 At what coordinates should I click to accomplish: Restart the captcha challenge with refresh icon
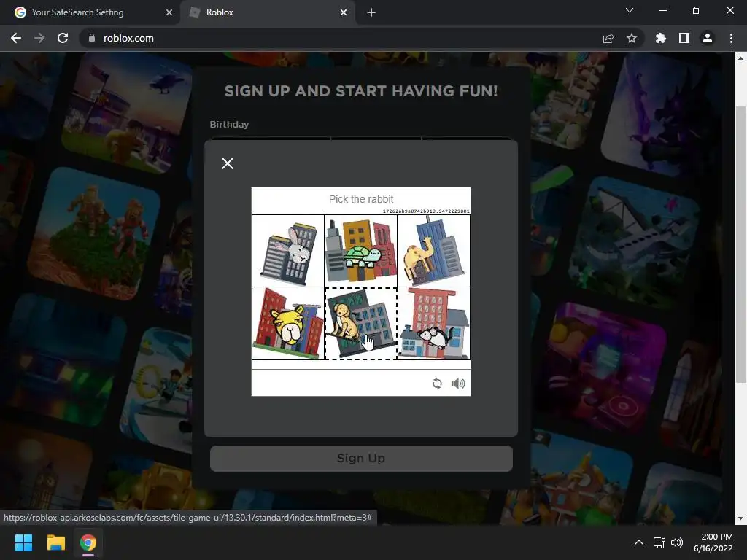437,384
